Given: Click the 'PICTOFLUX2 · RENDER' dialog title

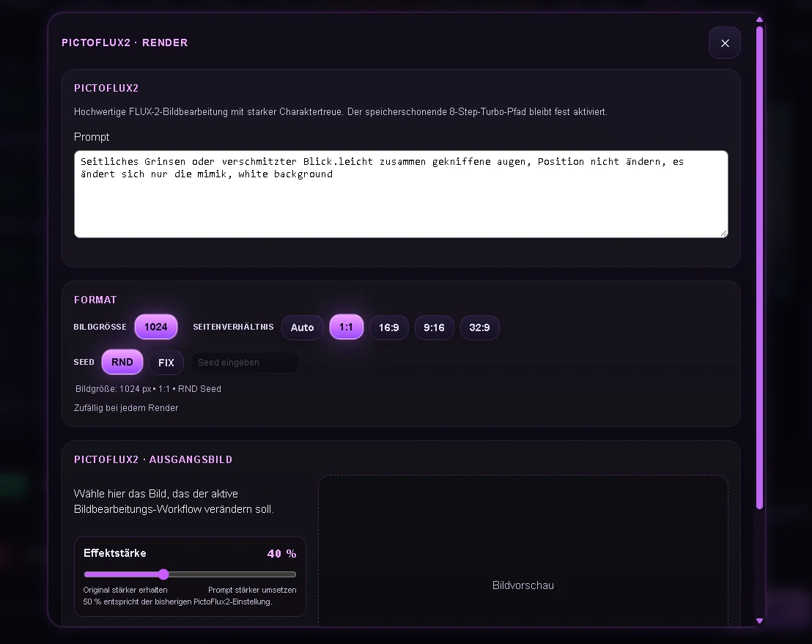Looking at the screenshot, I should [x=125, y=43].
